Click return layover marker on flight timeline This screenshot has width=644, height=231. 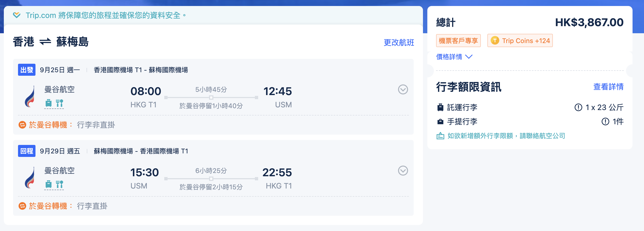tap(211, 179)
